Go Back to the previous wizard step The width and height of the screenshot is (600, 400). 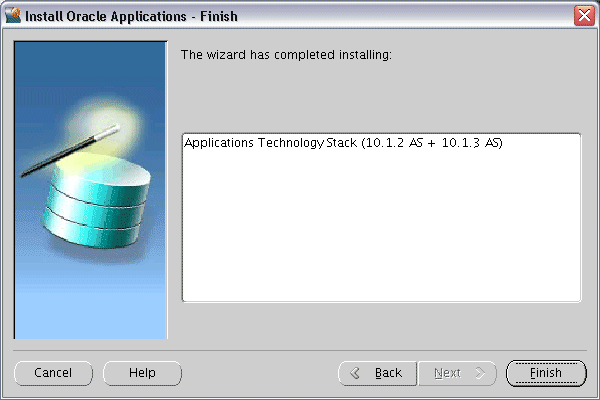(x=377, y=373)
